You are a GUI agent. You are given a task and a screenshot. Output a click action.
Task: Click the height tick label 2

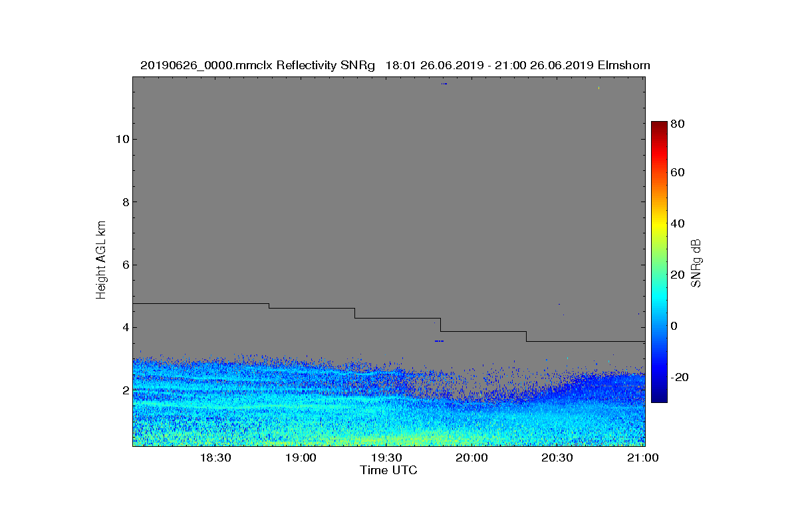tap(125, 390)
